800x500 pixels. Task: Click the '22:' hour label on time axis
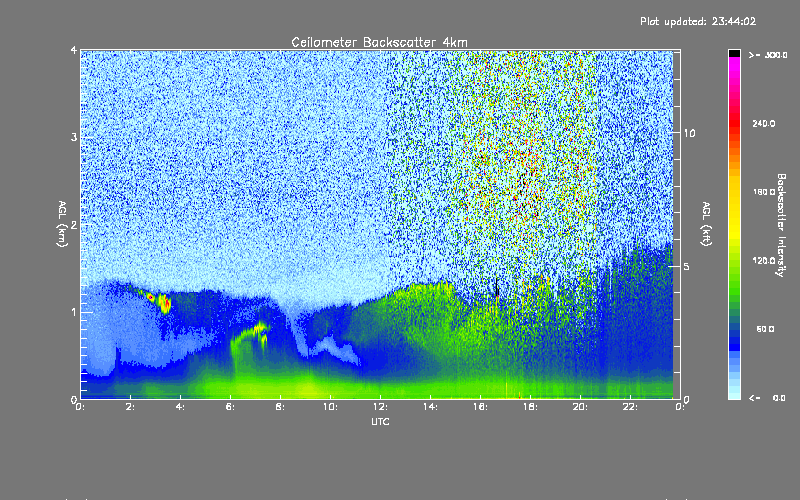click(630, 407)
